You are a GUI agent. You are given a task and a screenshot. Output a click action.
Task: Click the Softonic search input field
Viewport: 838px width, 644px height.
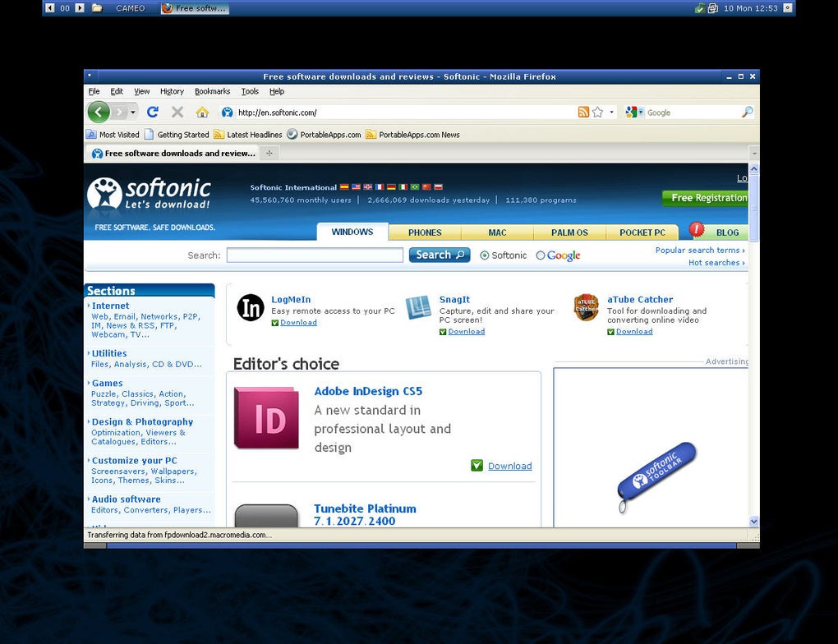pos(315,255)
